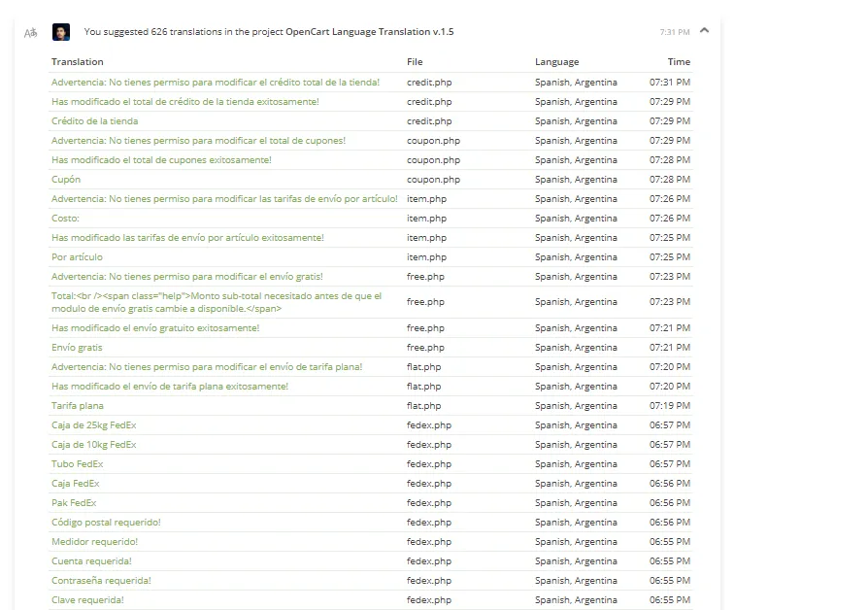Click 07:19 PM time in Tarifa plana row
This screenshot has height=610, width=868.
coord(670,406)
